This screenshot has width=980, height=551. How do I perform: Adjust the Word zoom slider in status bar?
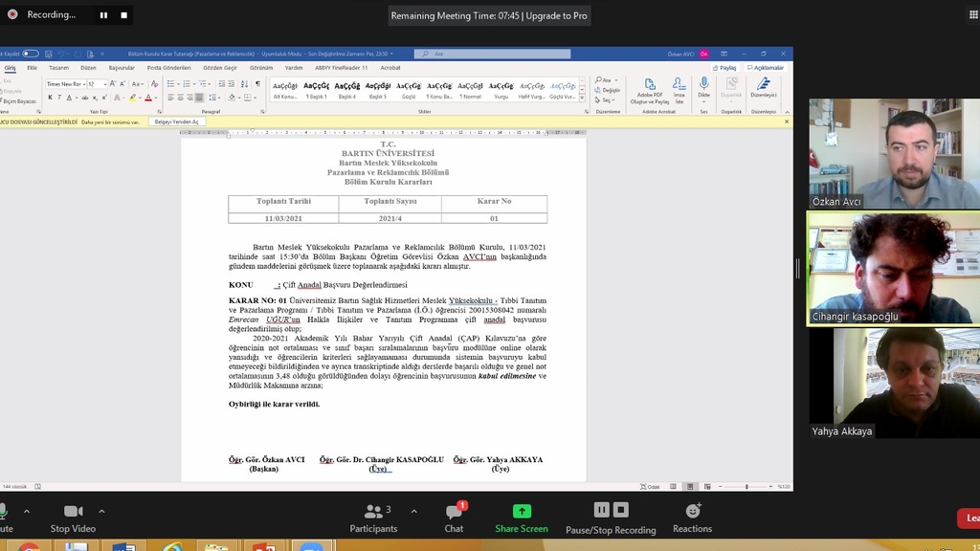coord(746,487)
